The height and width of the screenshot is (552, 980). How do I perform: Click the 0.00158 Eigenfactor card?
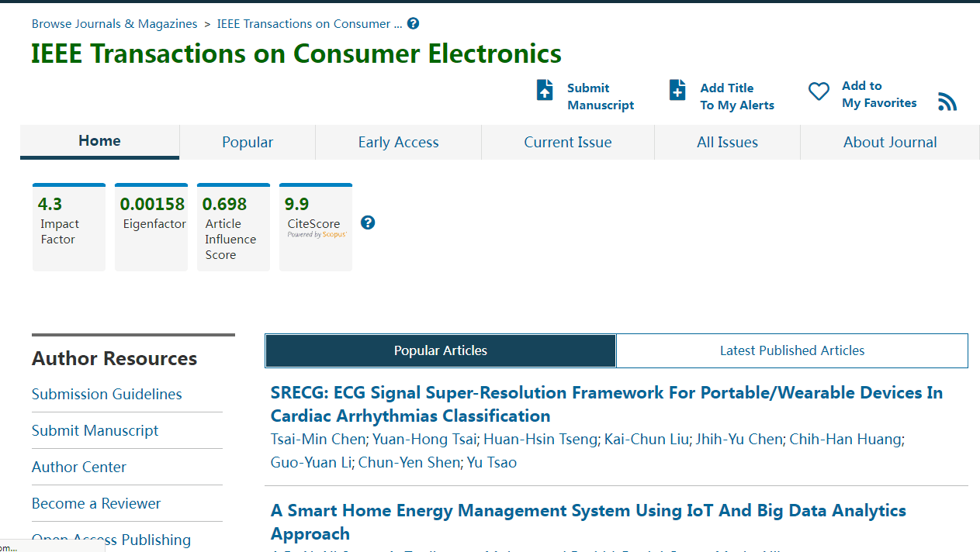click(151, 227)
